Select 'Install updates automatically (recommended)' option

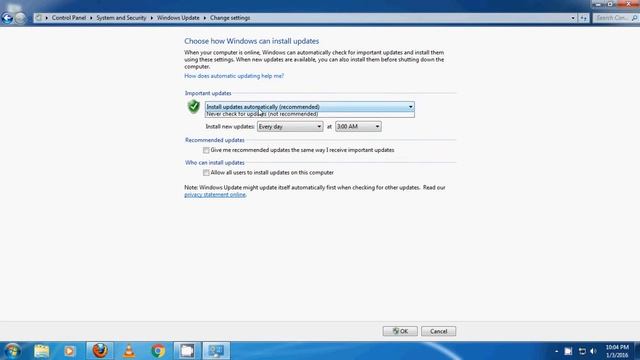coord(309,107)
